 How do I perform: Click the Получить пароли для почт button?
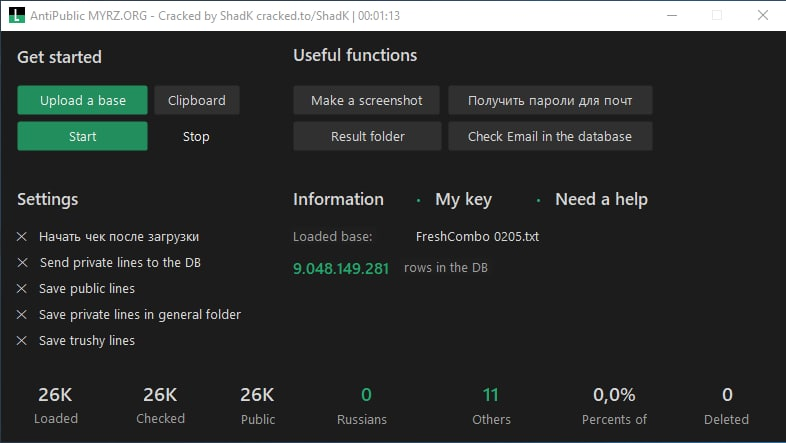click(x=550, y=100)
